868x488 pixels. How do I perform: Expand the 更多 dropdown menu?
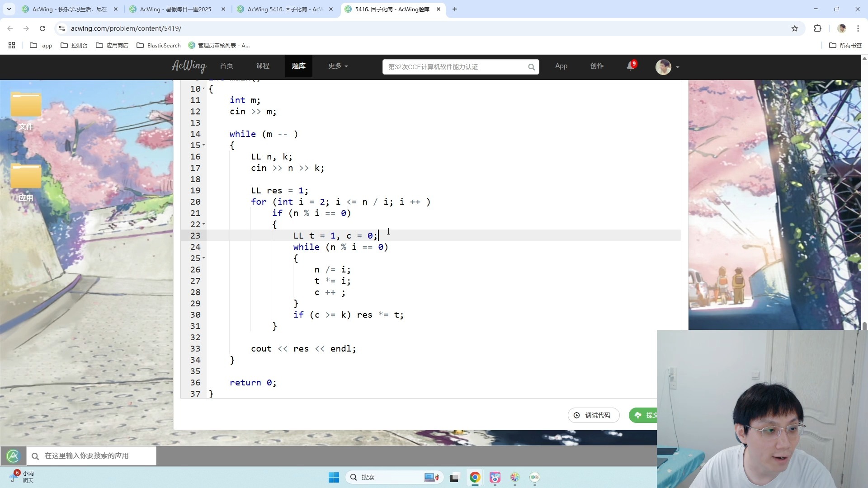338,66
